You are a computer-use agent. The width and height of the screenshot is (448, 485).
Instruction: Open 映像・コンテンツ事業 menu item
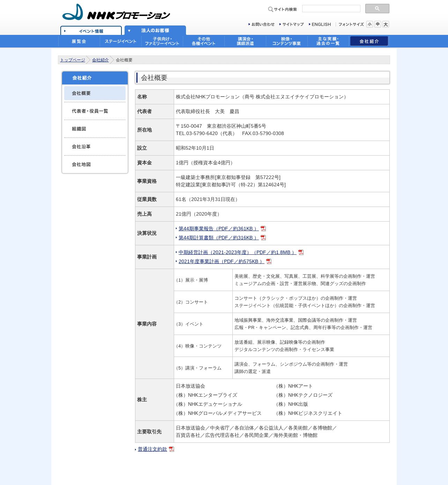tap(287, 41)
